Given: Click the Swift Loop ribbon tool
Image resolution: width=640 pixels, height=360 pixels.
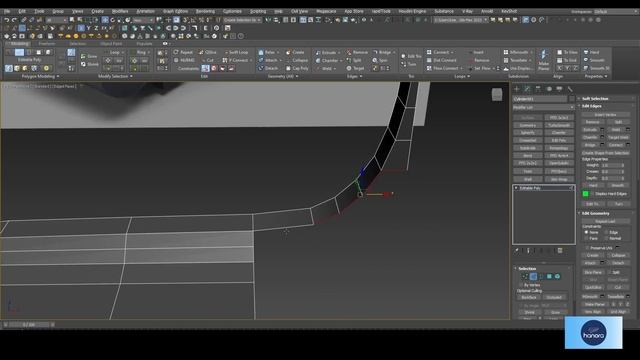Looking at the screenshot, I should pyautogui.click(x=236, y=52).
